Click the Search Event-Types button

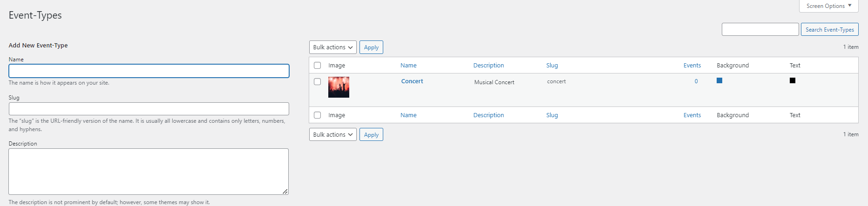pyautogui.click(x=829, y=30)
